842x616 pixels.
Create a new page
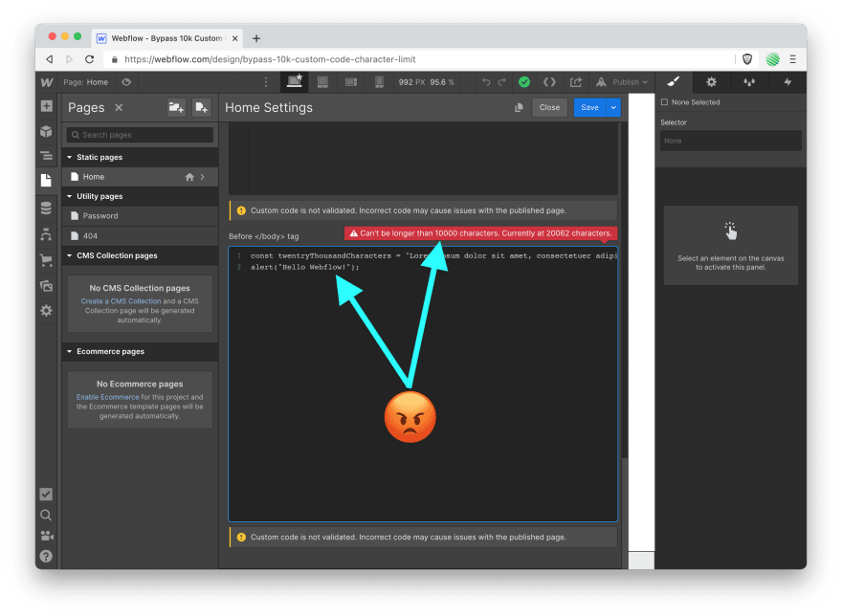coord(201,107)
